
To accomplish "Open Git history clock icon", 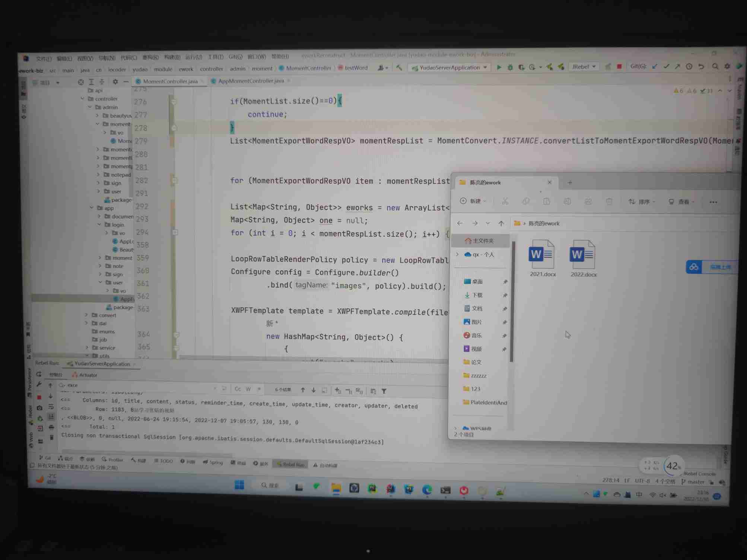I will tap(689, 66).
